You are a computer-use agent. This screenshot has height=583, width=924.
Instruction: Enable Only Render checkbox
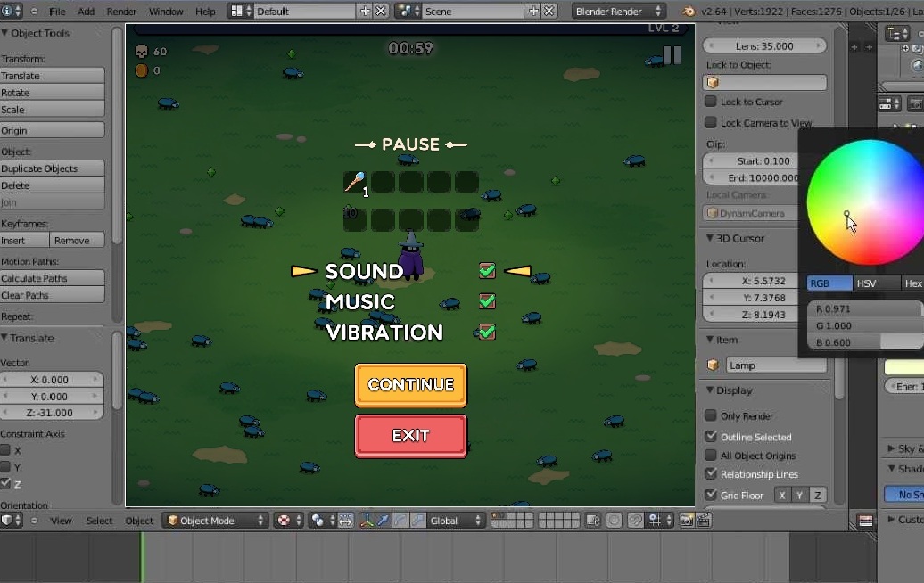(x=711, y=415)
